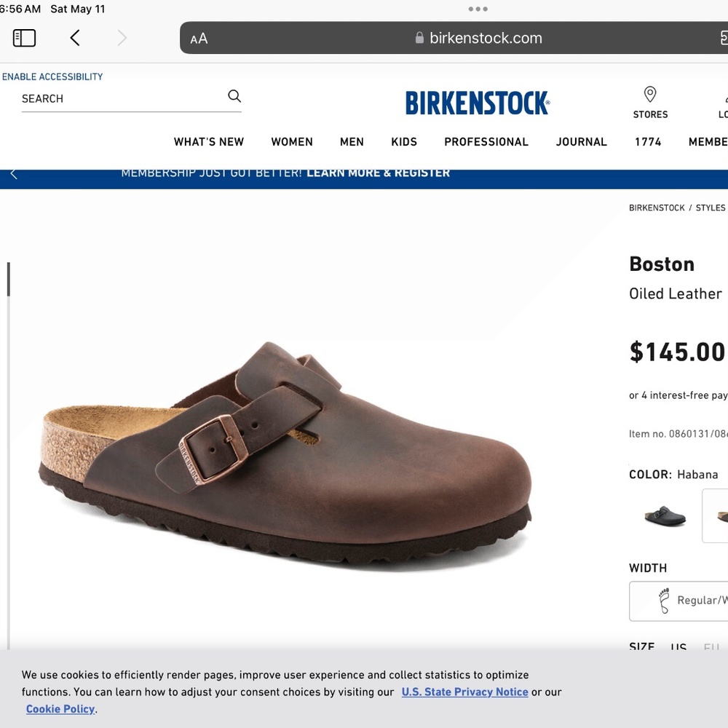
Task: Choose the Regular width option
Action: 678,601
